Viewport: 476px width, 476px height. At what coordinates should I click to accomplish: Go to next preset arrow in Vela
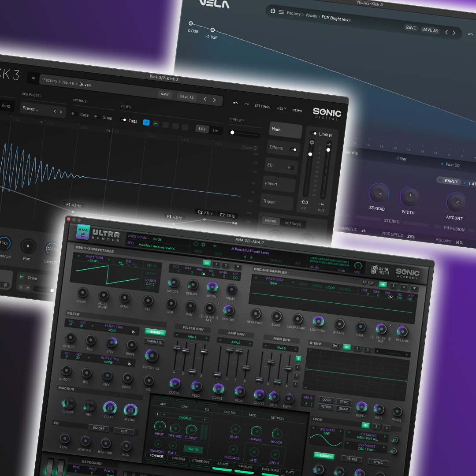click(454, 33)
